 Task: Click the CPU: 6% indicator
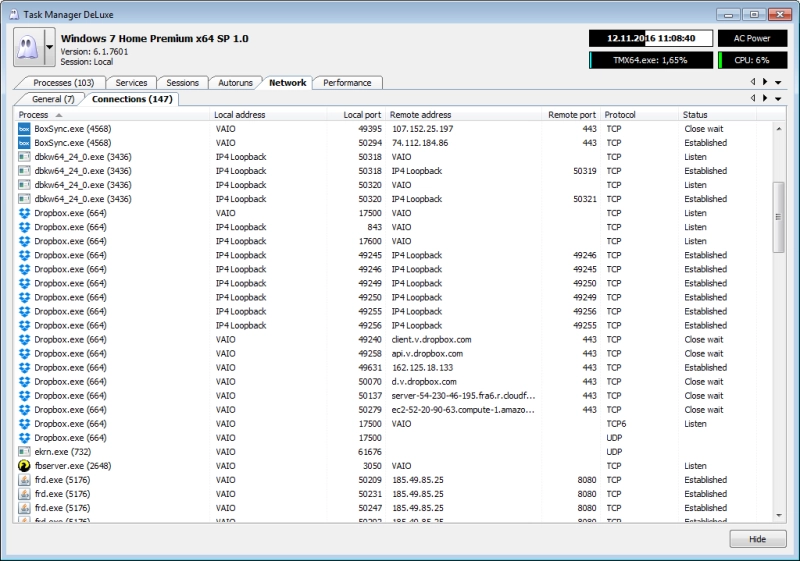752,60
